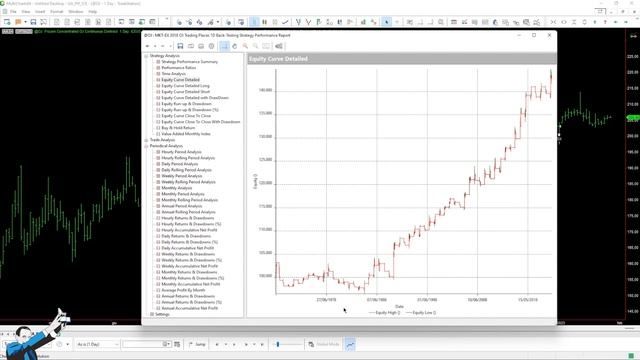Open Monthly Rolling Period Analysis
The image size is (640, 360).
190,200
